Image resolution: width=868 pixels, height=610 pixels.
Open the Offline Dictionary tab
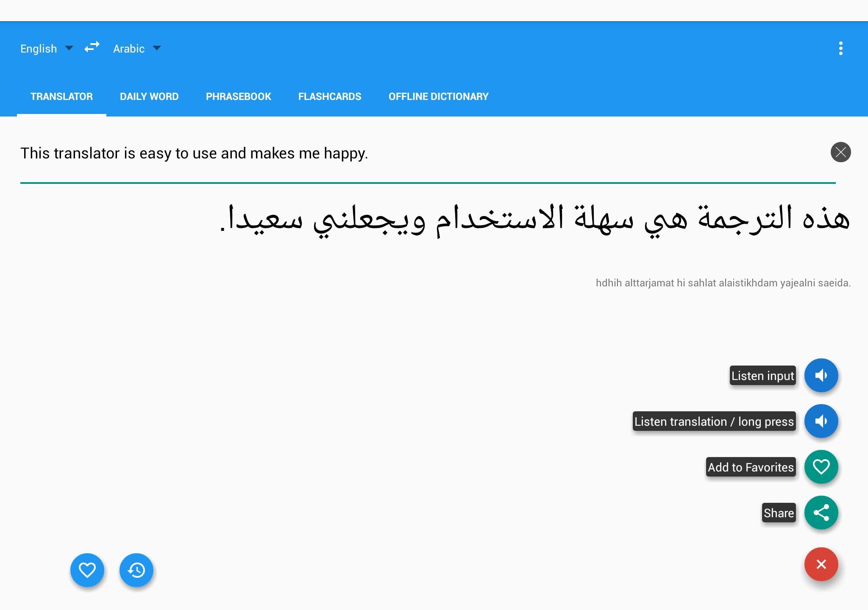pyautogui.click(x=438, y=97)
